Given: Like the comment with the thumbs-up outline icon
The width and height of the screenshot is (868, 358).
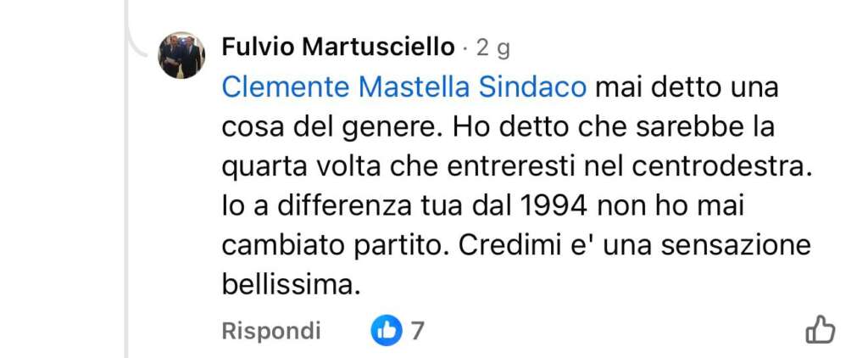Looking at the screenshot, I should (x=820, y=330).
